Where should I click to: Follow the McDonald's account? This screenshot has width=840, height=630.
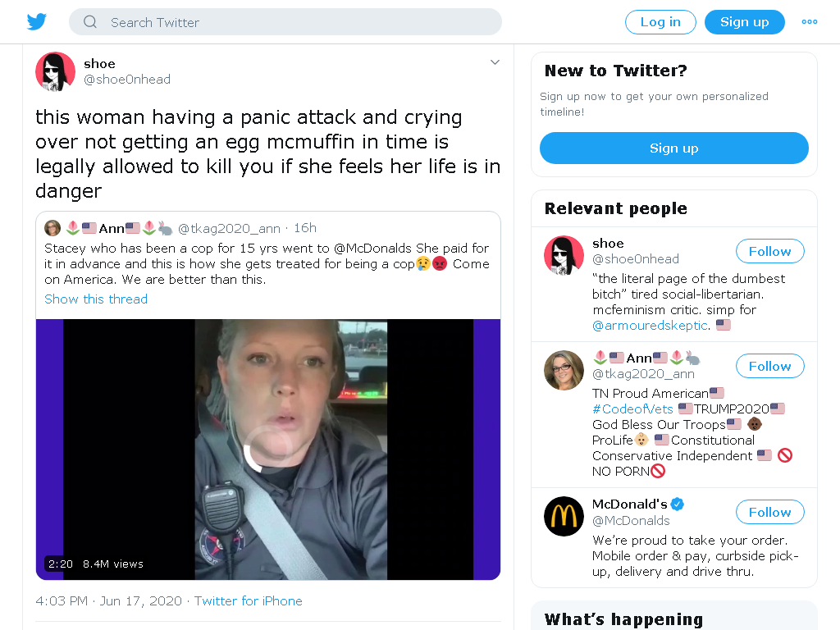click(769, 512)
